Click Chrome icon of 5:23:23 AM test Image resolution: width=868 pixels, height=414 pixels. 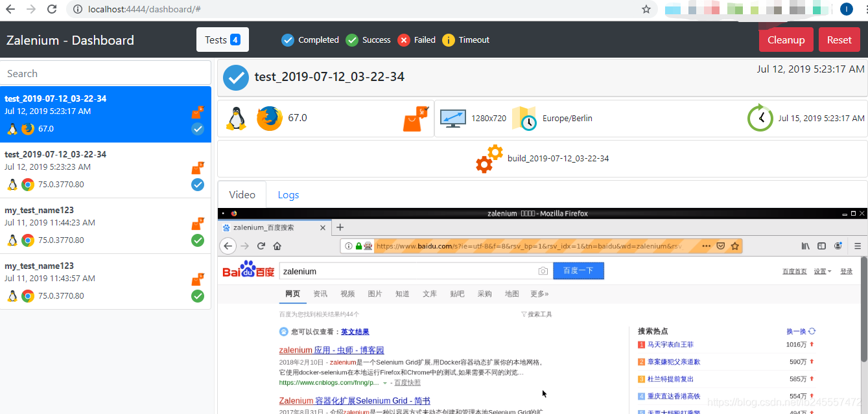[27, 185]
